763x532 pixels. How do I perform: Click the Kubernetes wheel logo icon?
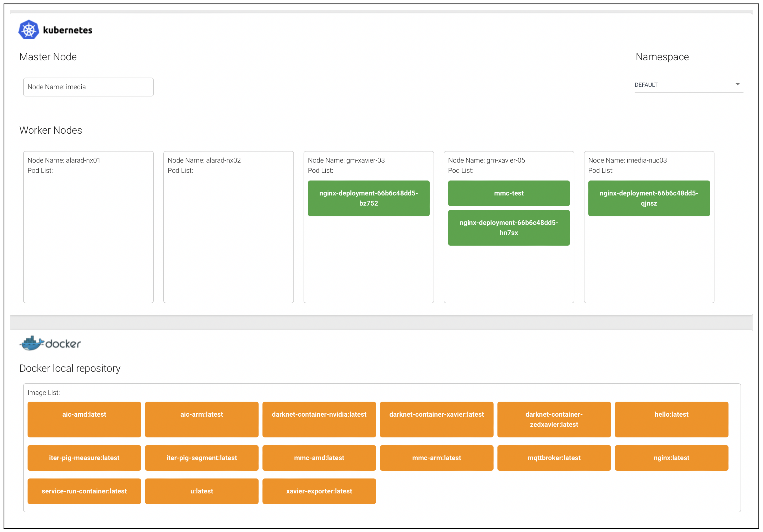pos(28,30)
